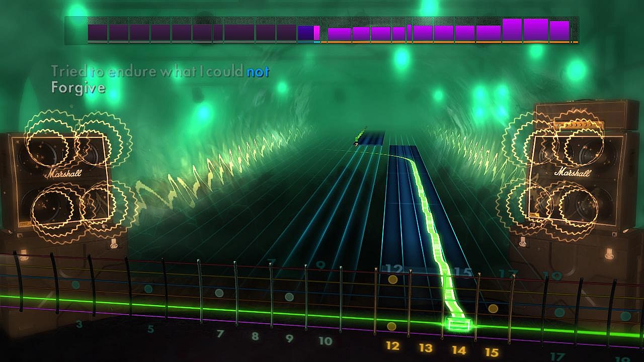The height and width of the screenshot is (362, 644).
Task: Click the fret number 10 label
Action: (x=325, y=341)
